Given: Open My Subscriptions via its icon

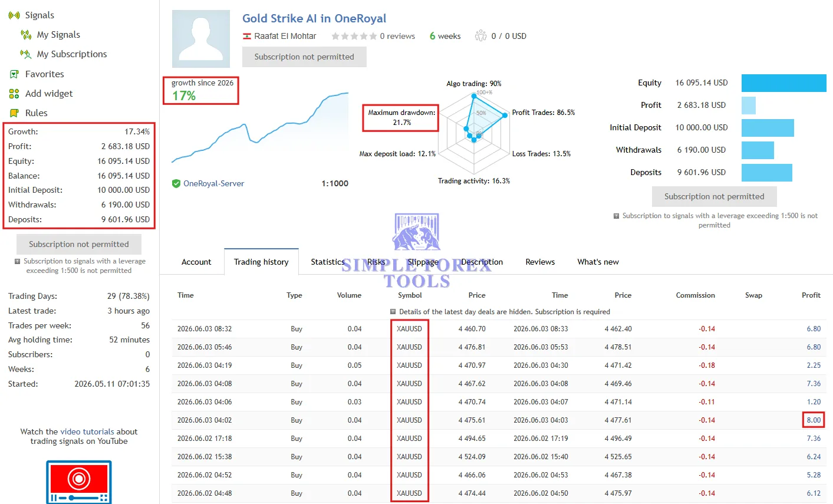Looking at the screenshot, I should pyautogui.click(x=26, y=54).
